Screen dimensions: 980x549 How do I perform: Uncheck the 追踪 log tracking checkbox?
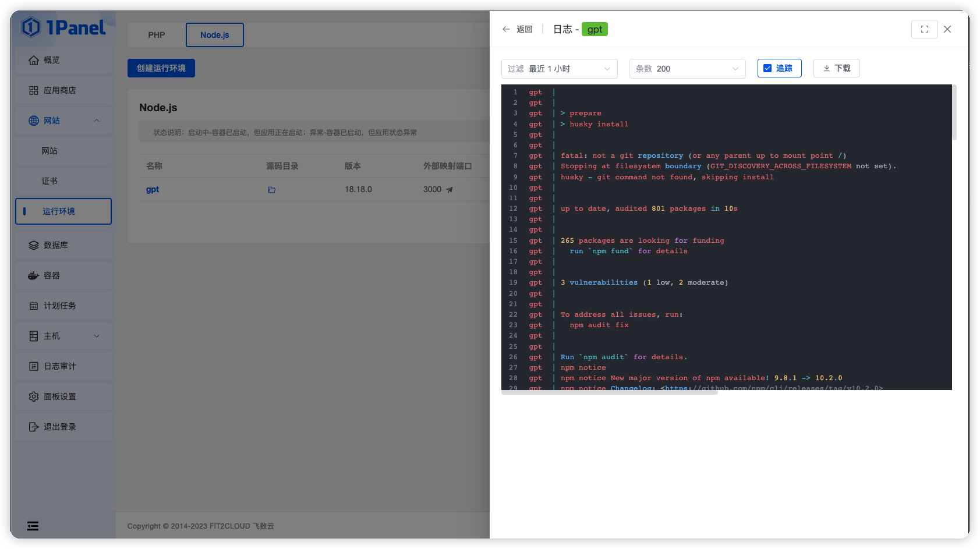pyautogui.click(x=767, y=68)
